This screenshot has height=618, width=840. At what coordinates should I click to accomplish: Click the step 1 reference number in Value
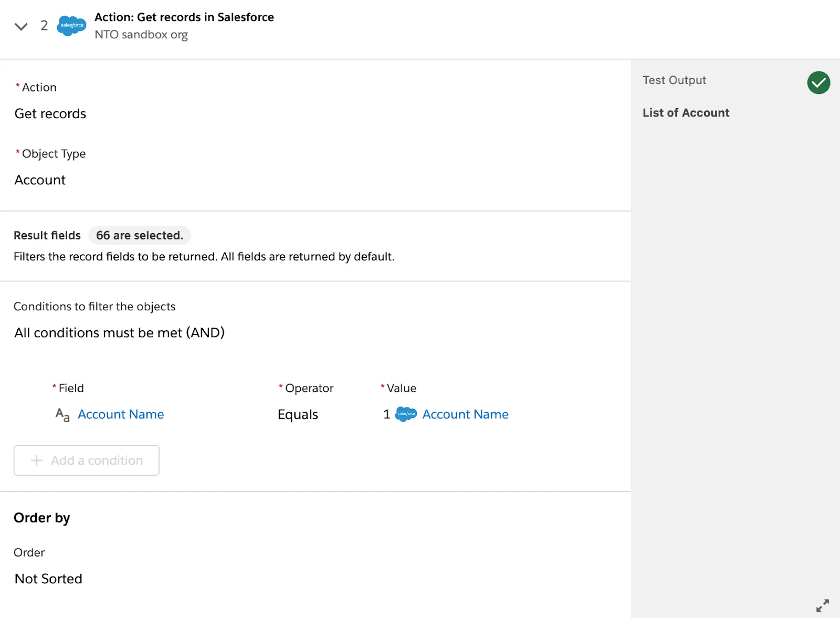click(387, 414)
